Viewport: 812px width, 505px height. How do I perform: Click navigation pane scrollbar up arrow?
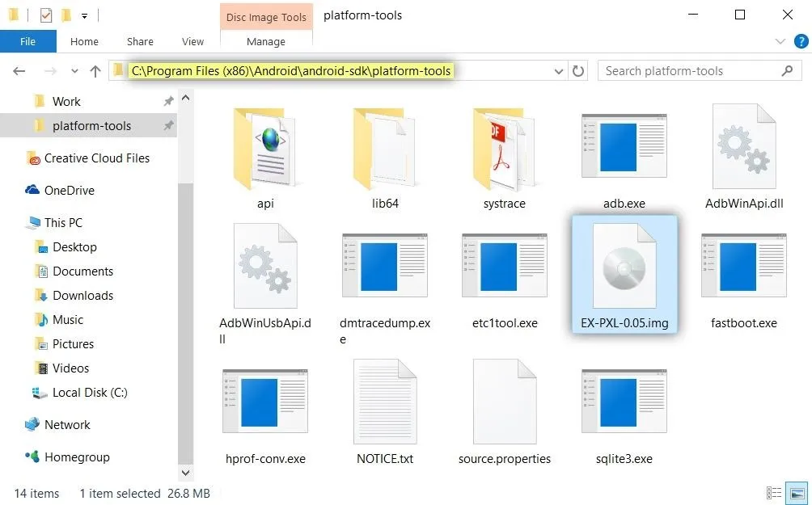(x=186, y=98)
